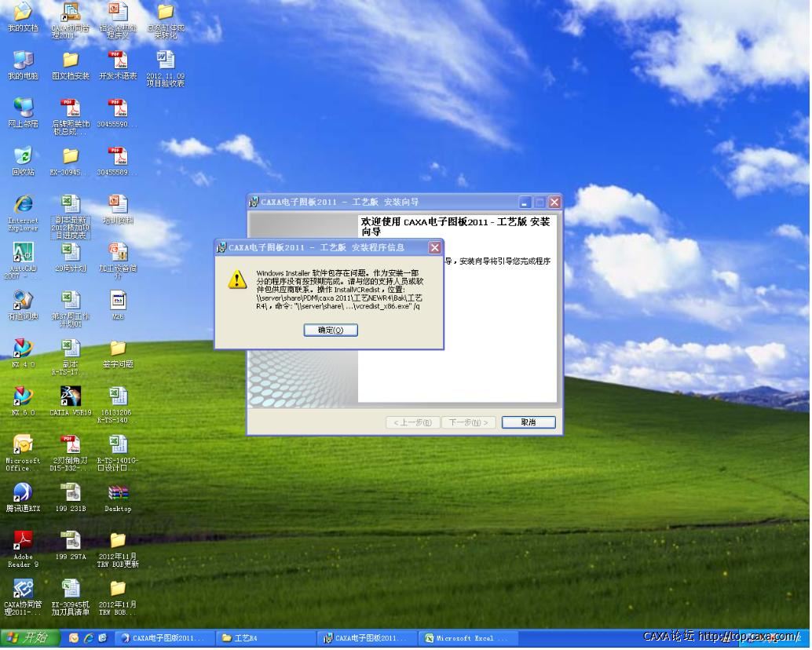
Task: Select the 有道词典 shortcut icon
Action: pyautogui.click(x=23, y=305)
